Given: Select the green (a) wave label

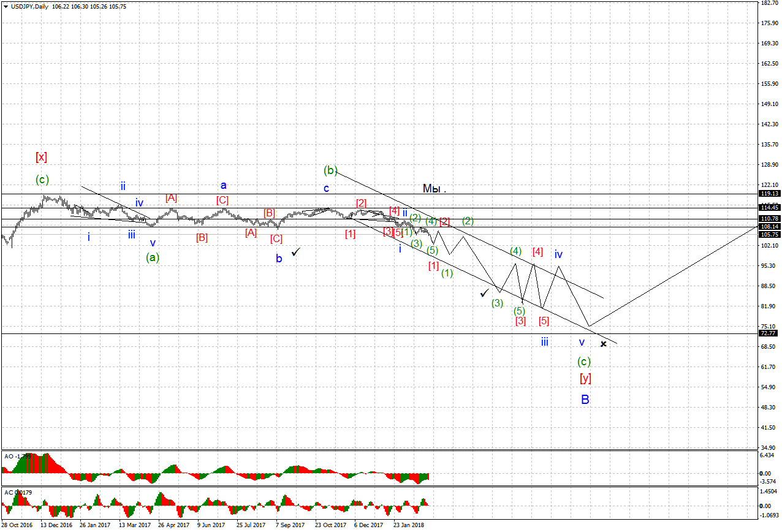Looking at the screenshot, I should click(153, 257).
